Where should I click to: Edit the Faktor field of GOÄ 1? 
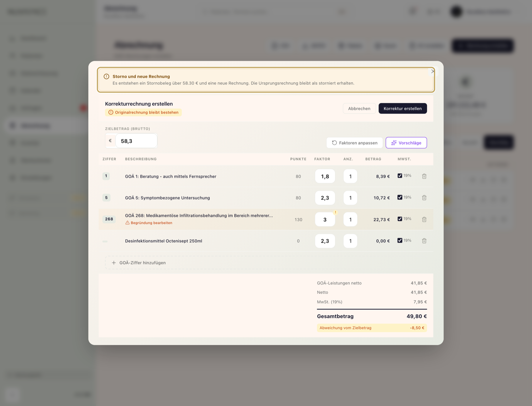click(325, 176)
